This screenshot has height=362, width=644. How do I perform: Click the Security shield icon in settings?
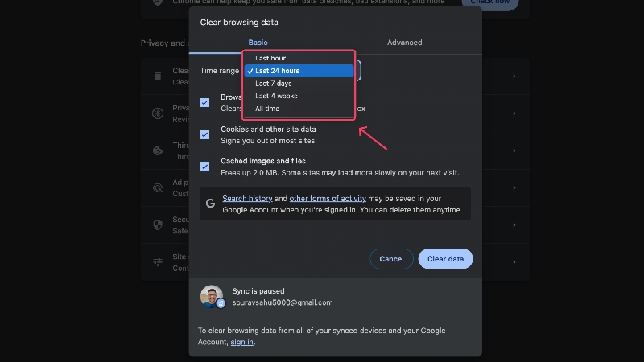(x=158, y=225)
